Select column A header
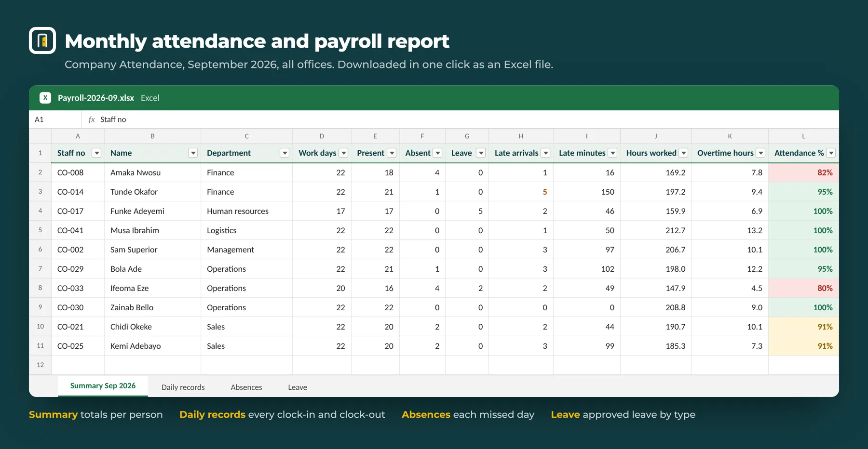This screenshot has width=868, height=449. (78, 136)
